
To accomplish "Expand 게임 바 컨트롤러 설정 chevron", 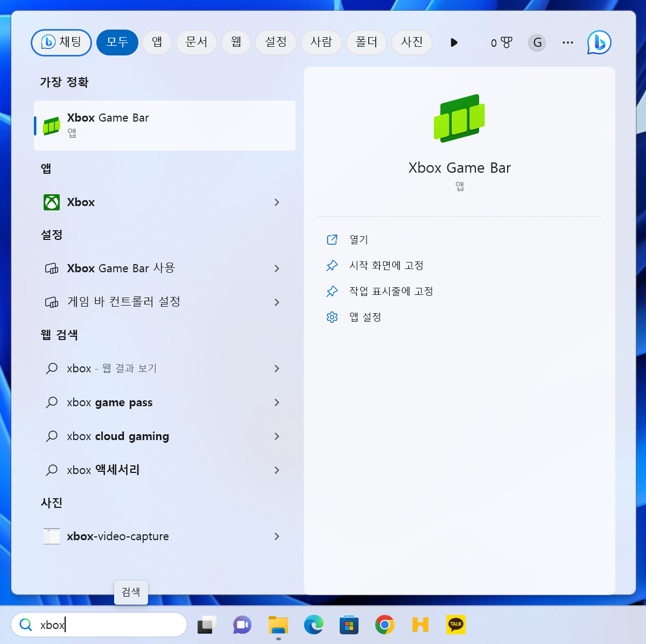I will point(277,302).
